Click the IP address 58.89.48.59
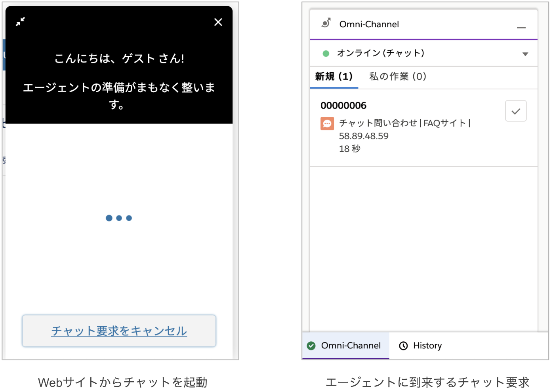This screenshot has height=392, width=553. (x=364, y=136)
